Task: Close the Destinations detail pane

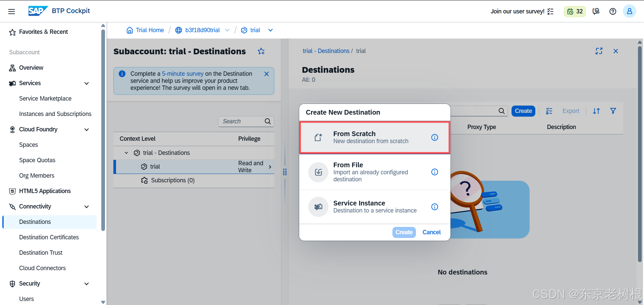Action: click(616, 51)
